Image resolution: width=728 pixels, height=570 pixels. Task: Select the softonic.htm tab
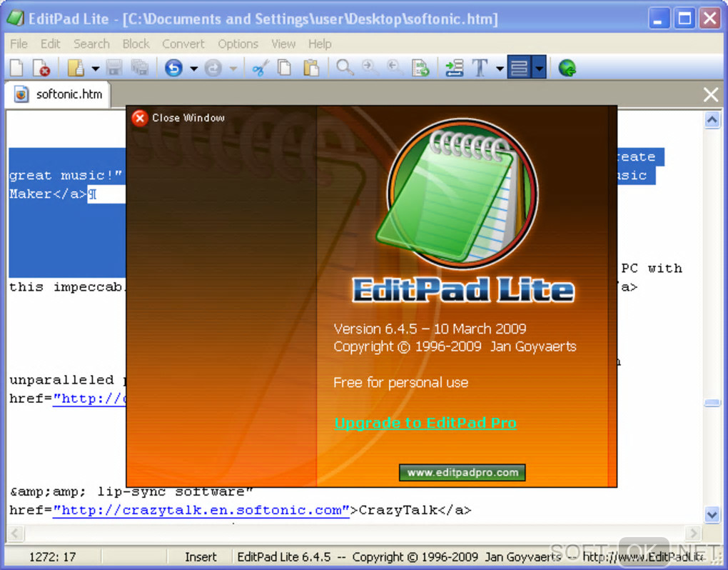[x=58, y=94]
